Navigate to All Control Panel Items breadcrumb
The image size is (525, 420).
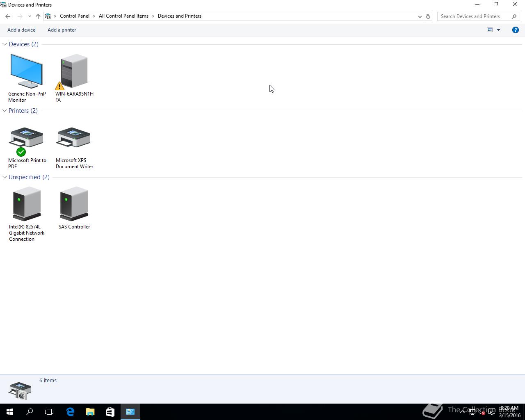(123, 16)
